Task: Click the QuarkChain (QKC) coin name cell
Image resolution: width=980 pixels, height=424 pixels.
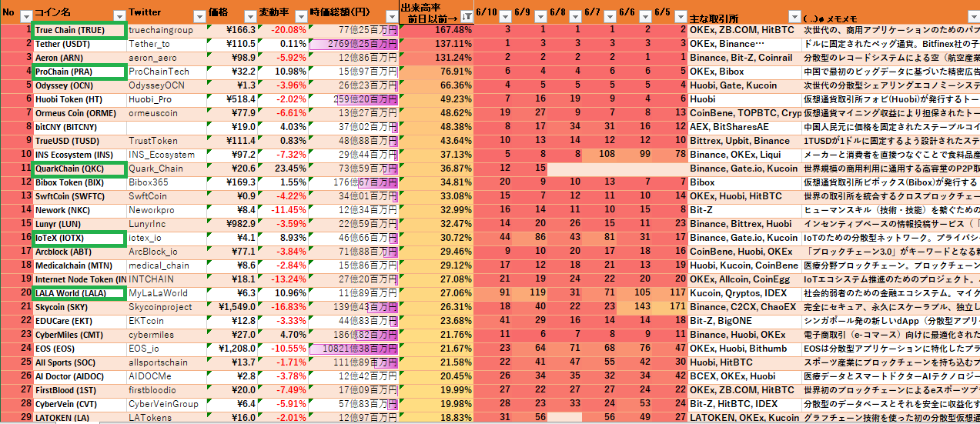Action: point(79,169)
